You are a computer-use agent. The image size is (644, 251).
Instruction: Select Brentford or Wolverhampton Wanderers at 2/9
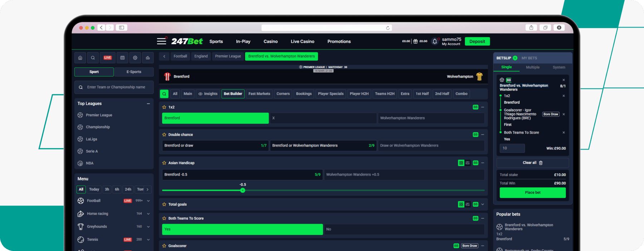pyautogui.click(x=323, y=146)
